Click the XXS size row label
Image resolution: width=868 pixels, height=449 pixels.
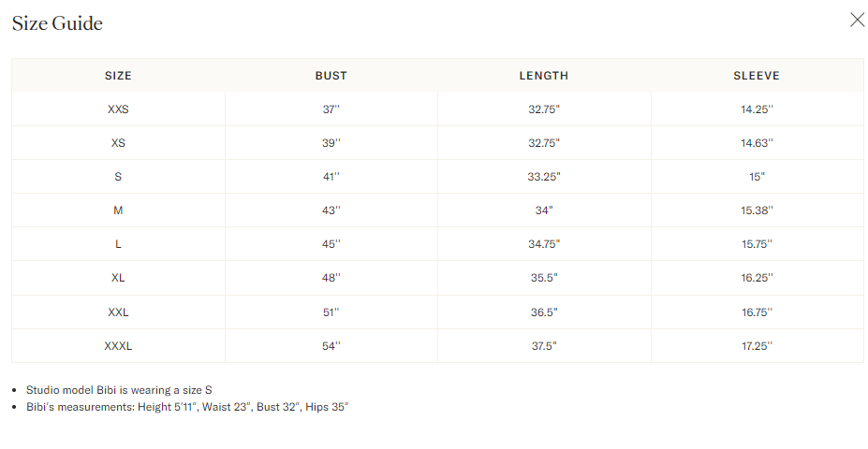tap(118, 109)
